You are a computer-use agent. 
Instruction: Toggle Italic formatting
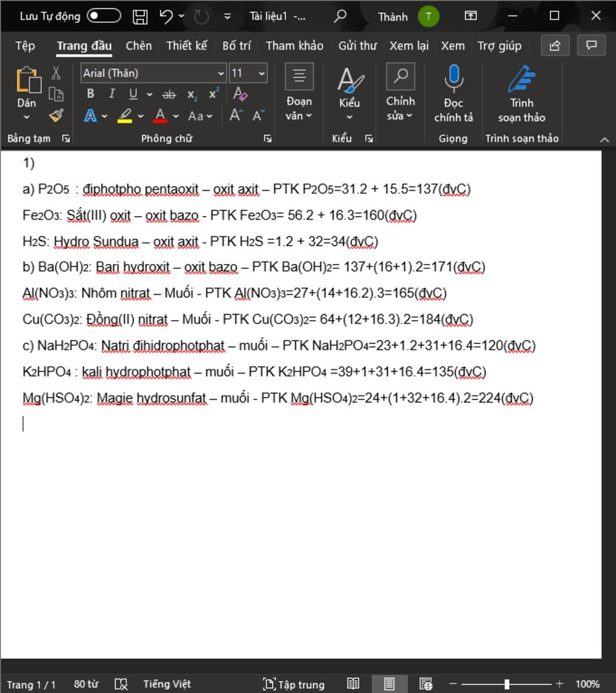(112, 94)
